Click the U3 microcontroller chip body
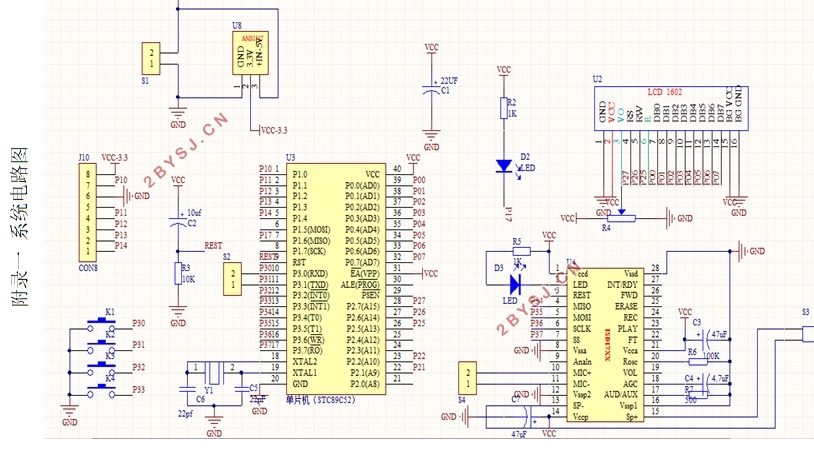 click(336, 279)
